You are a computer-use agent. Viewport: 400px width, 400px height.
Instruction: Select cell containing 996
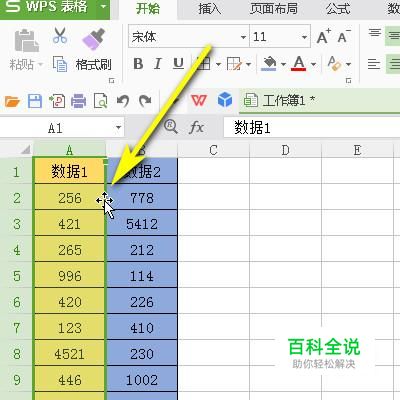point(69,276)
